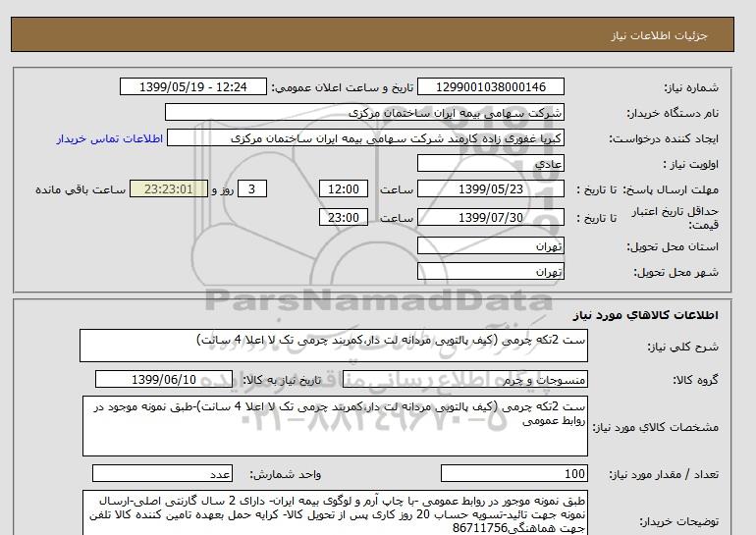Click the quantity field showing 100
The height and width of the screenshot is (535, 756).
(x=514, y=474)
